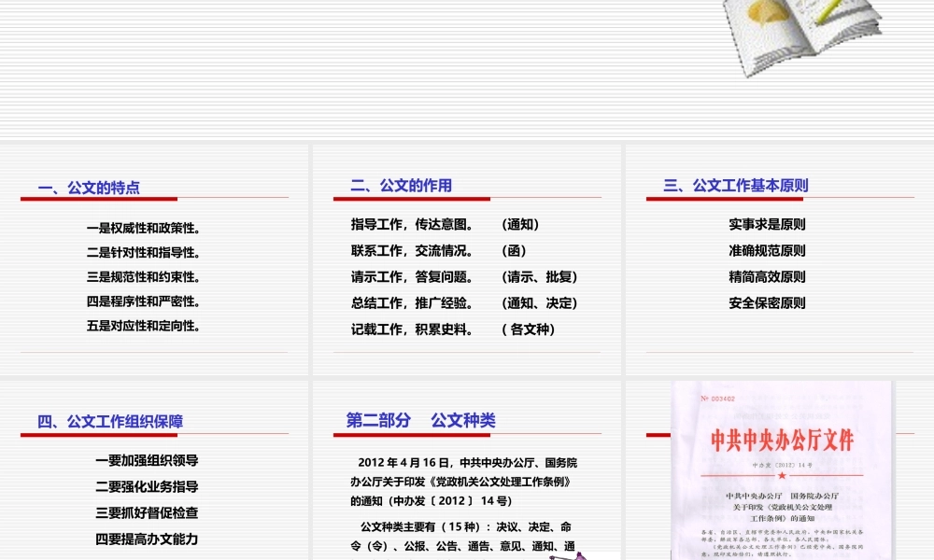Click the 中共中央办公厅文件 red document title
This screenshot has width=934, height=560.
(783, 441)
